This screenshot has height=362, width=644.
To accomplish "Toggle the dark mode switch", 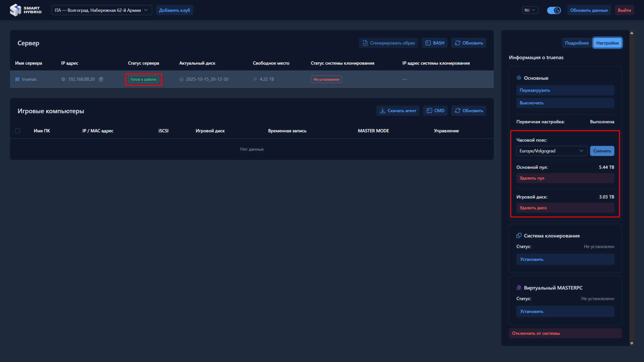I will pos(554,10).
